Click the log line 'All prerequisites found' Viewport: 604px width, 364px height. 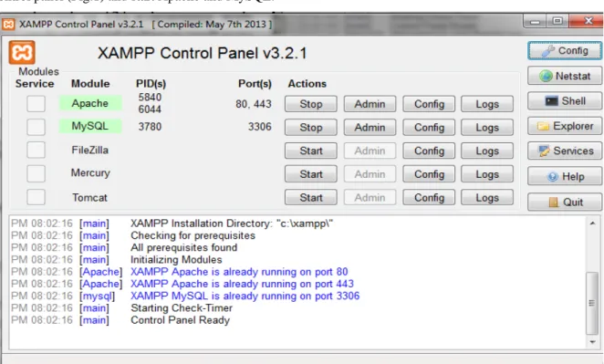(x=183, y=247)
